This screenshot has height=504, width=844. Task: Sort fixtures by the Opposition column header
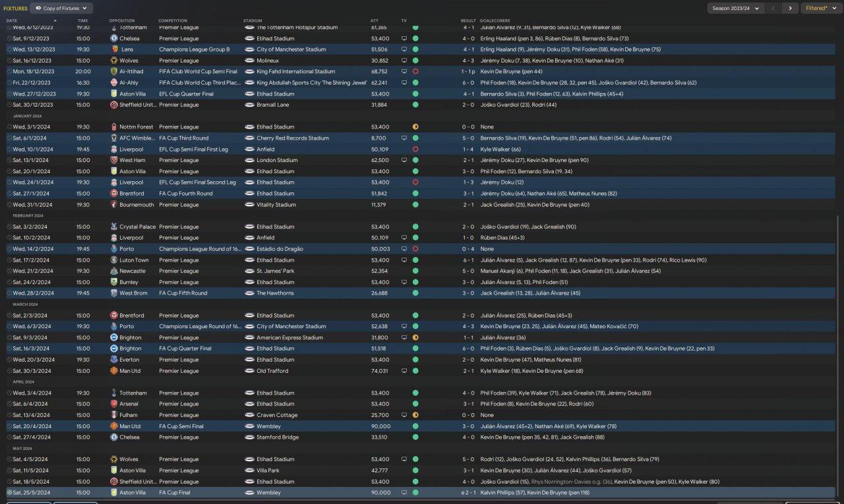122,20
